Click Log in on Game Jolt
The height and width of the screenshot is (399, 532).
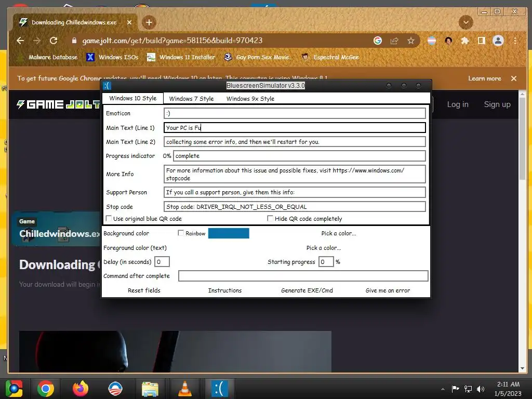pyautogui.click(x=458, y=104)
